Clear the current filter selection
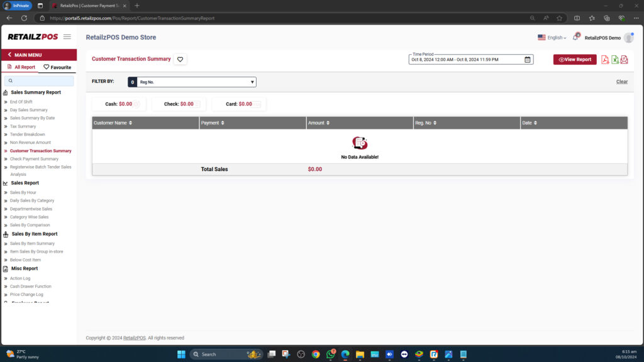644x362 pixels. 622,82
